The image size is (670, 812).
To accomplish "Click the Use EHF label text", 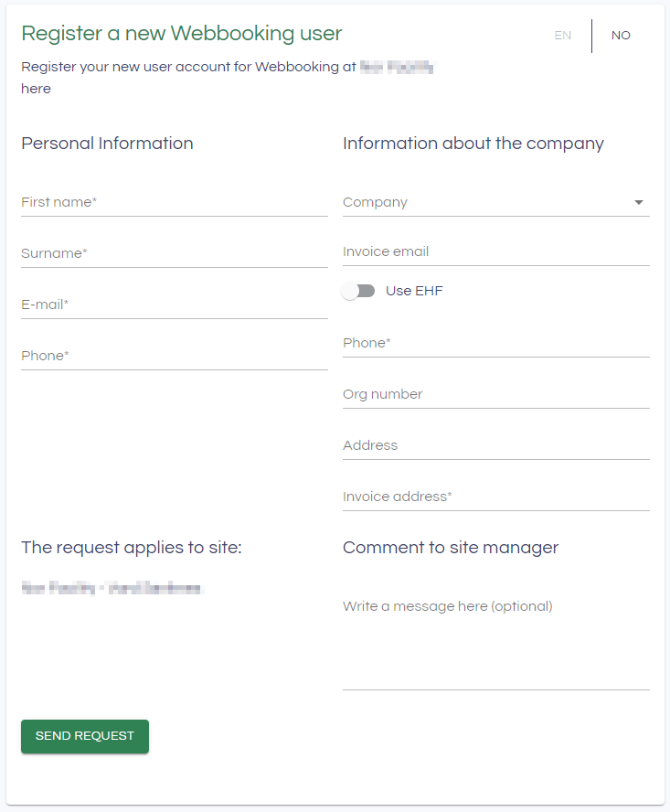I will pos(414,291).
